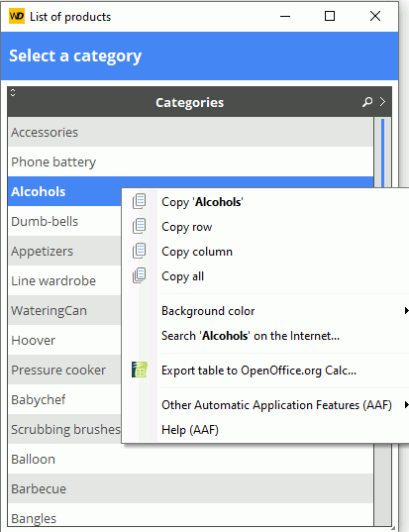Select the Phone battery category row
This screenshot has height=532, width=409.
tap(190, 161)
